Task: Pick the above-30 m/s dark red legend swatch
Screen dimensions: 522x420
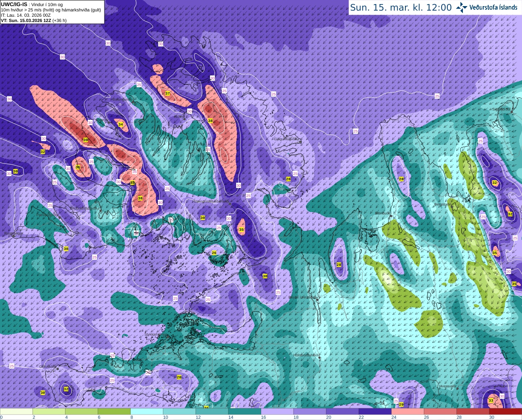Action: [506, 412]
